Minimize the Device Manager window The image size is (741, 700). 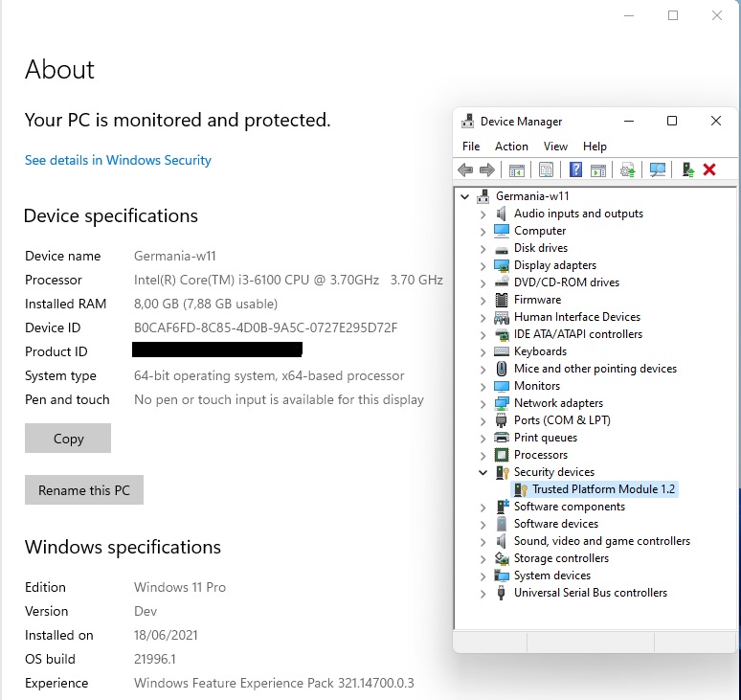pos(629,121)
